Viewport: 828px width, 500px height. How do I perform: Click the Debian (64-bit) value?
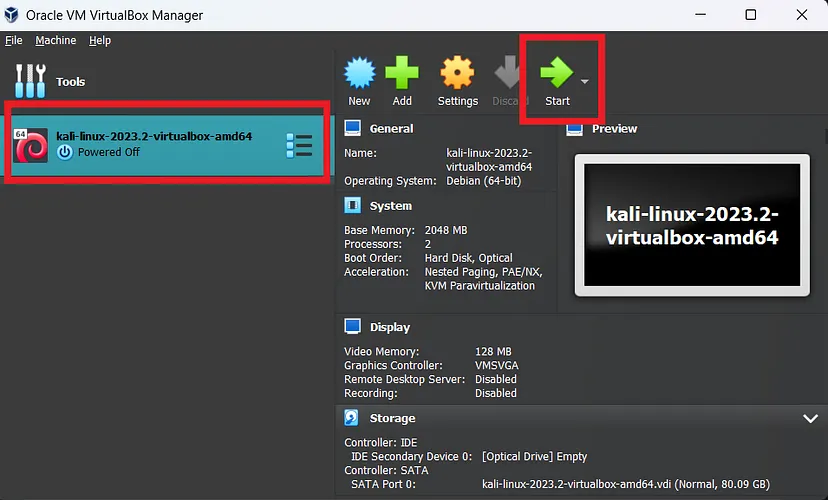click(x=484, y=181)
